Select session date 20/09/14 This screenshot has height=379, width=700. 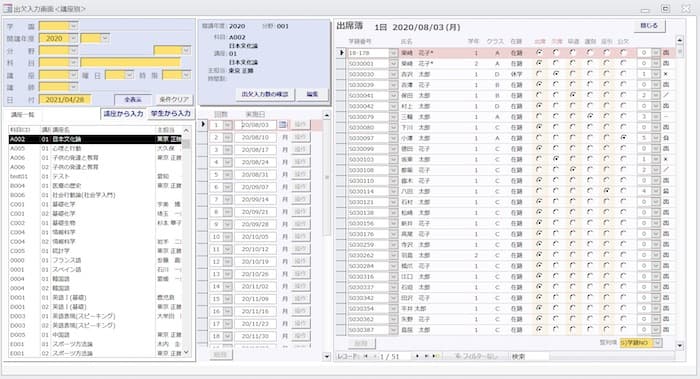(x=255, y=200)
